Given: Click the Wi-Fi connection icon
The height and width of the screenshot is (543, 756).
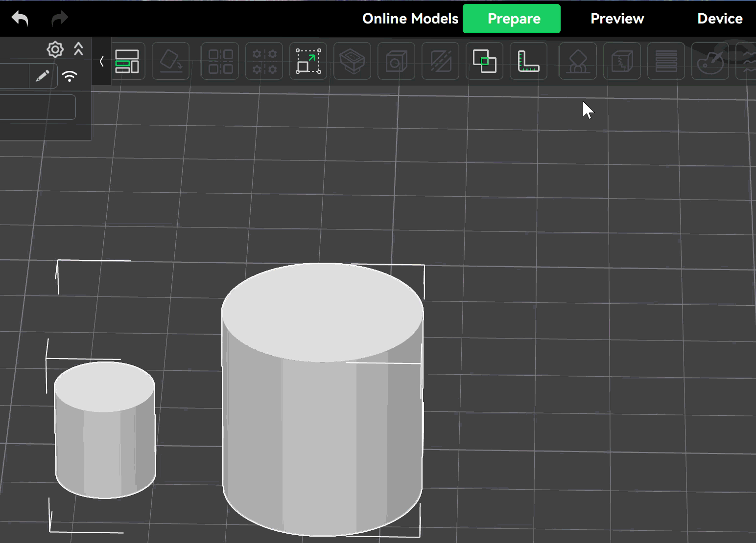Looking at the screenshot, I should pos(70,76).
